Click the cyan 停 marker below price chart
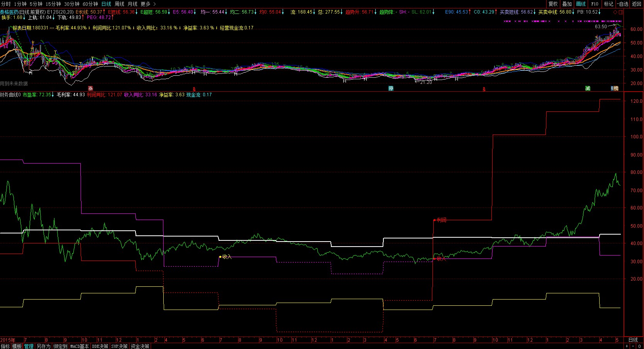Viewport: 644px width, 349px height. click(391, 89)
